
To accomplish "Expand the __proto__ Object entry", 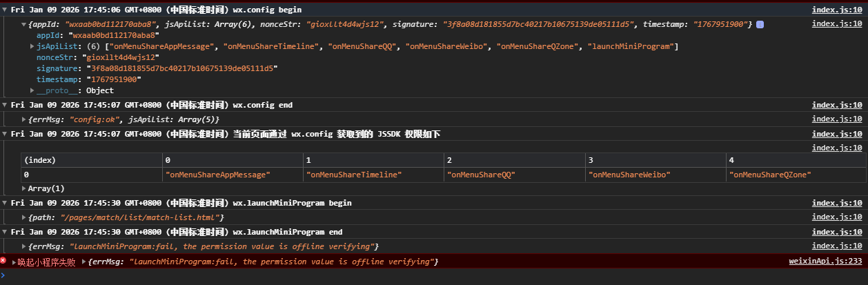I will pyautogui.click(x=32, y=90).
